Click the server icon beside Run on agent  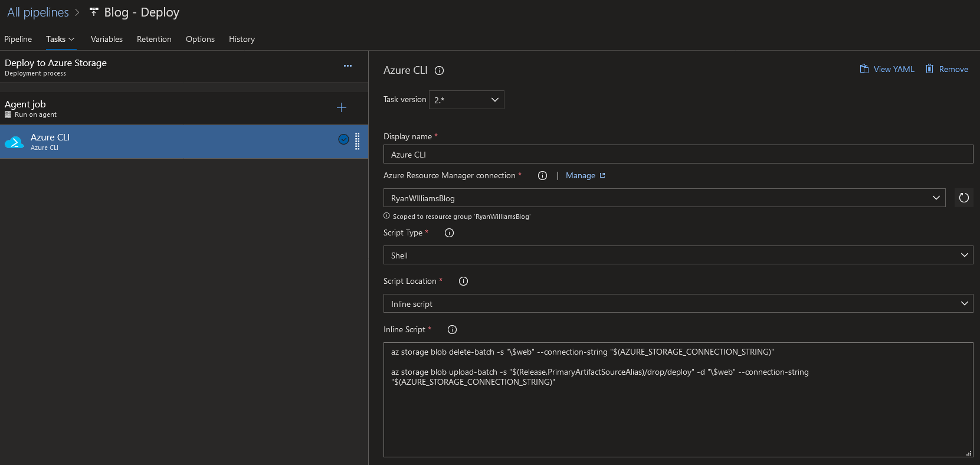pos(8,114)
